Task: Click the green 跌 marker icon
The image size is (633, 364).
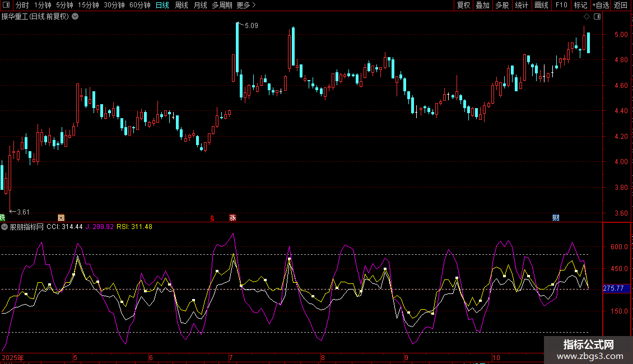Action: pyautogui.click(x=2, y=218)
